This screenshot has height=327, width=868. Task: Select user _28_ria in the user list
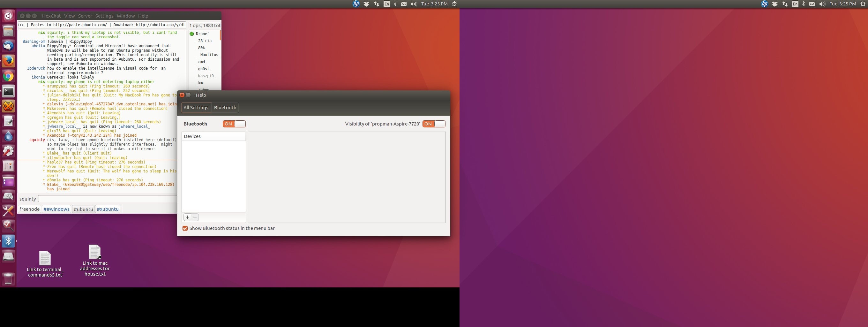point(204,41)
